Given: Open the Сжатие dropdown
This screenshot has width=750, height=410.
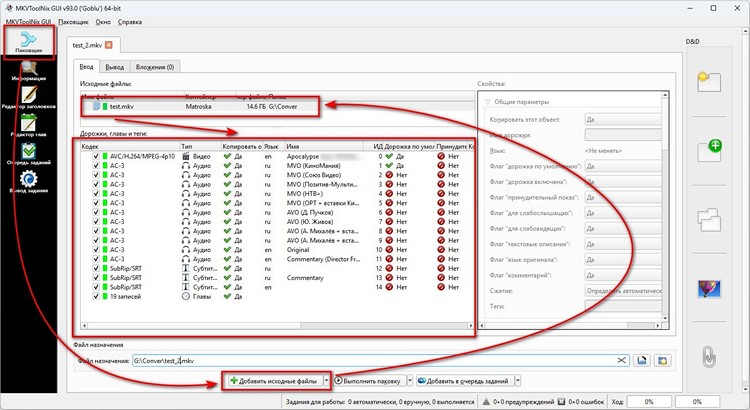Looking at the screenshot, I should pos(623,290).
